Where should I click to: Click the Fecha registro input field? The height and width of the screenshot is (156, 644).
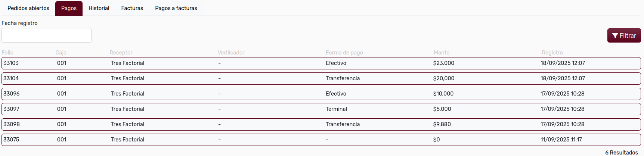(46, 35)
